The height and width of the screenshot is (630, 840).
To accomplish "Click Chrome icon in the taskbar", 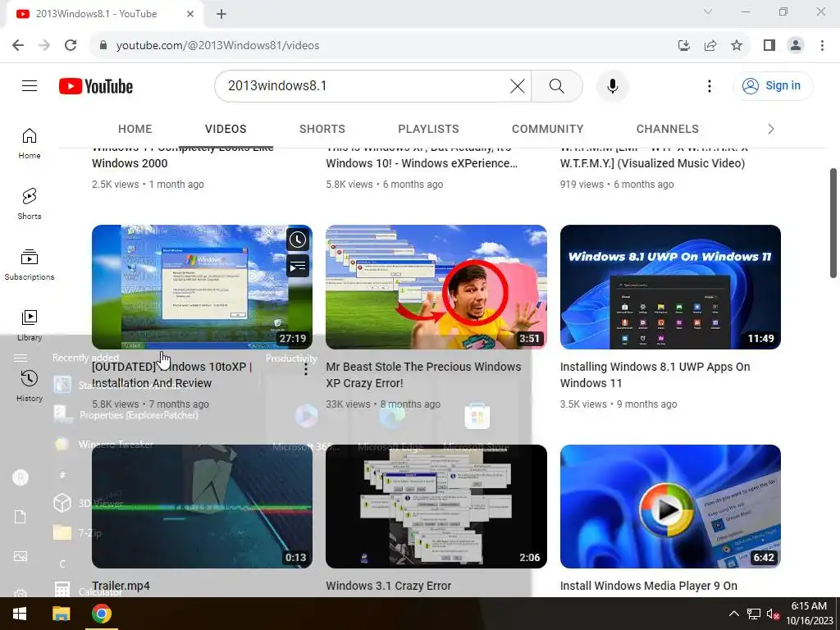I will pos(101,614).
